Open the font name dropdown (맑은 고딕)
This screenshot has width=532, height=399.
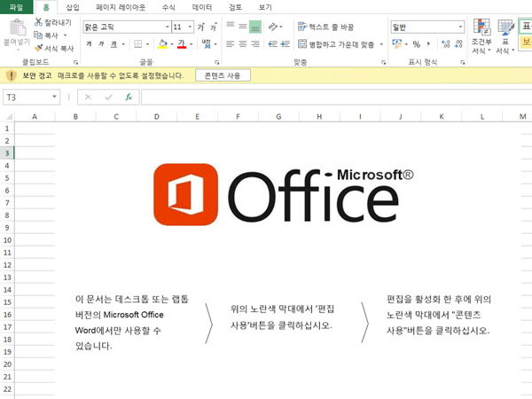click(168, 27)
